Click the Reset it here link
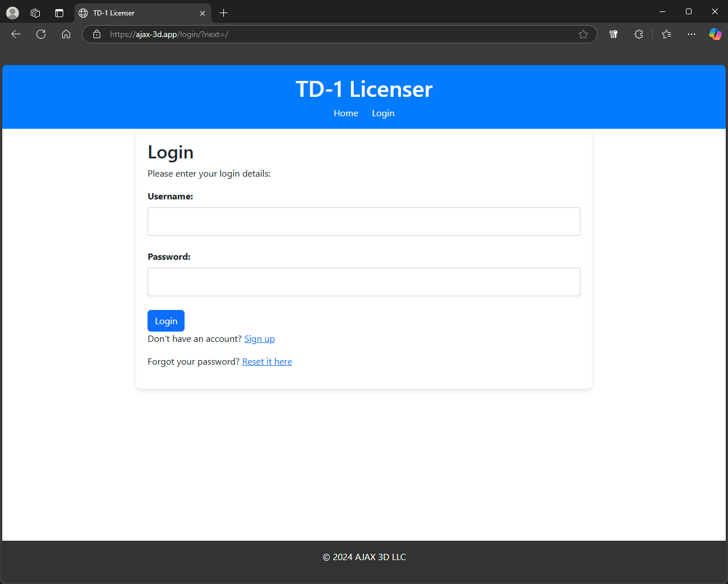 coord(267,361)
